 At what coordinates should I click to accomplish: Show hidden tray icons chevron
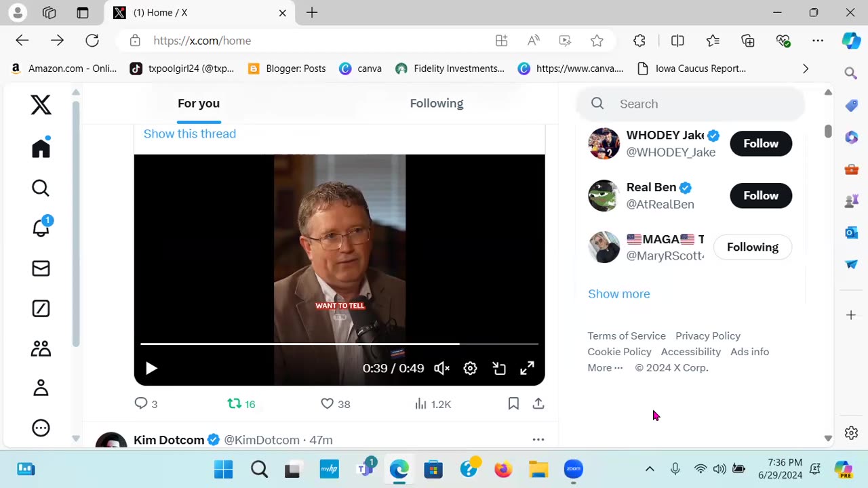(650, 469)
